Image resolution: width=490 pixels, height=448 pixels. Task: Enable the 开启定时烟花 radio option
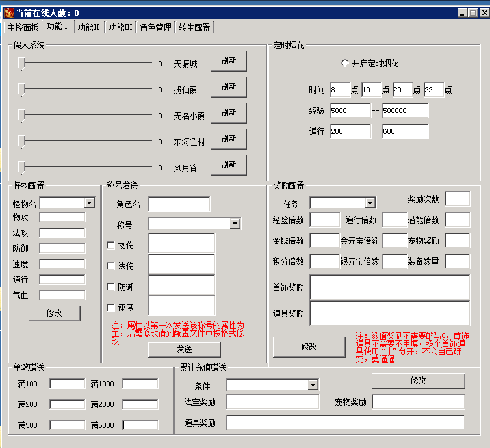point(345,64)
